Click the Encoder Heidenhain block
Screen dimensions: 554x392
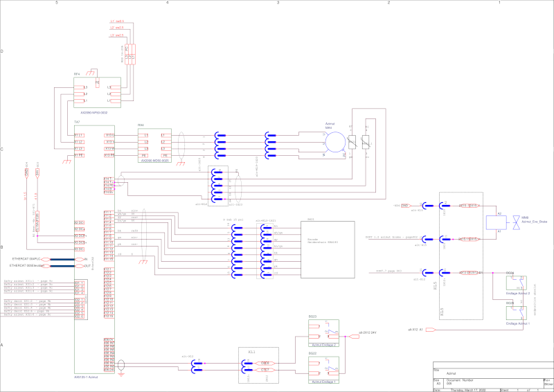point(326,249)
